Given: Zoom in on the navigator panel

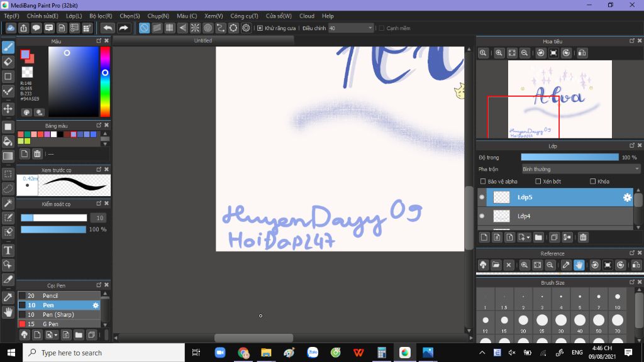Looking at the screenshot, I should pos(499,53).
